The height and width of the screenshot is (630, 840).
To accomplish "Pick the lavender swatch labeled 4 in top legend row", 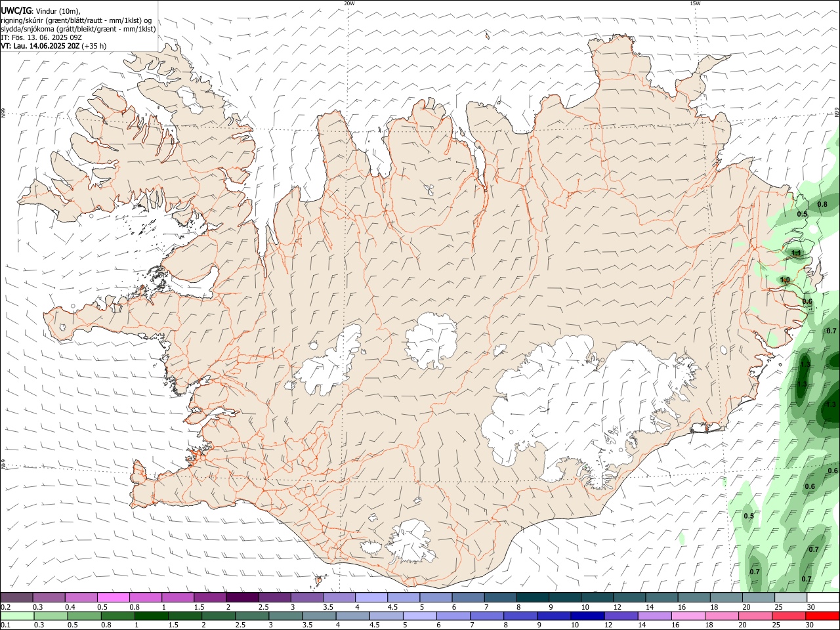I will coord(370,597).
